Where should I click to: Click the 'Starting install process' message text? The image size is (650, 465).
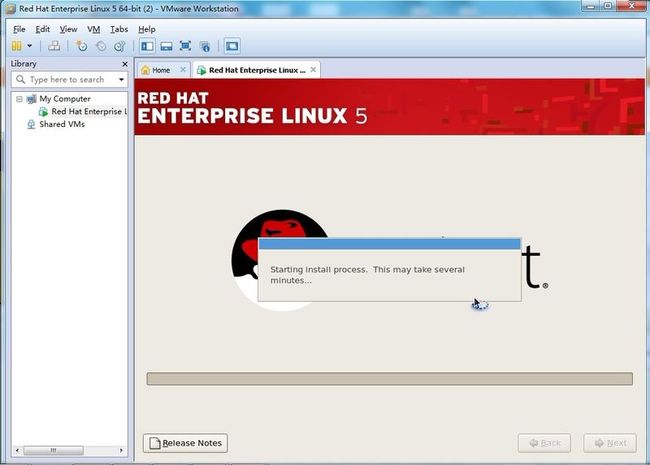[367, 275]
